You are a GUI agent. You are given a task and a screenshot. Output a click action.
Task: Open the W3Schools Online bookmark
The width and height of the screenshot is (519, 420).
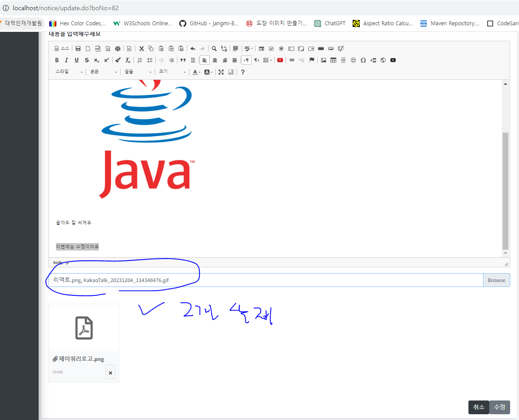[143, 23]
